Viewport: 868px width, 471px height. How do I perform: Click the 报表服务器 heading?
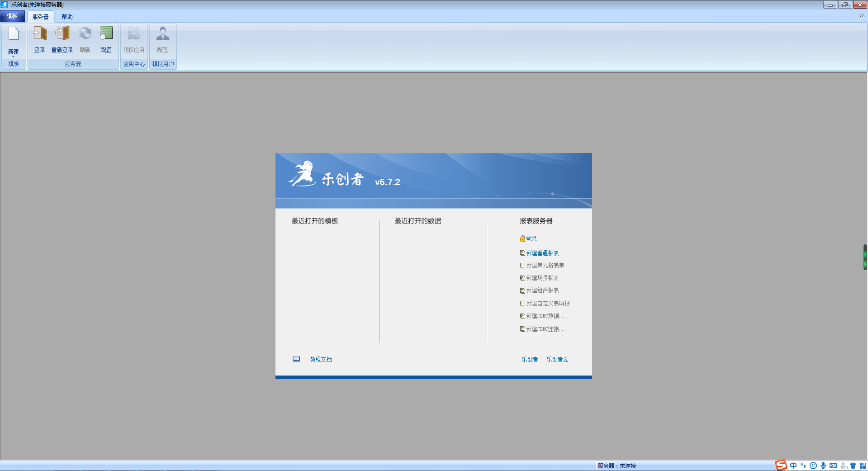tap(536, 221)
